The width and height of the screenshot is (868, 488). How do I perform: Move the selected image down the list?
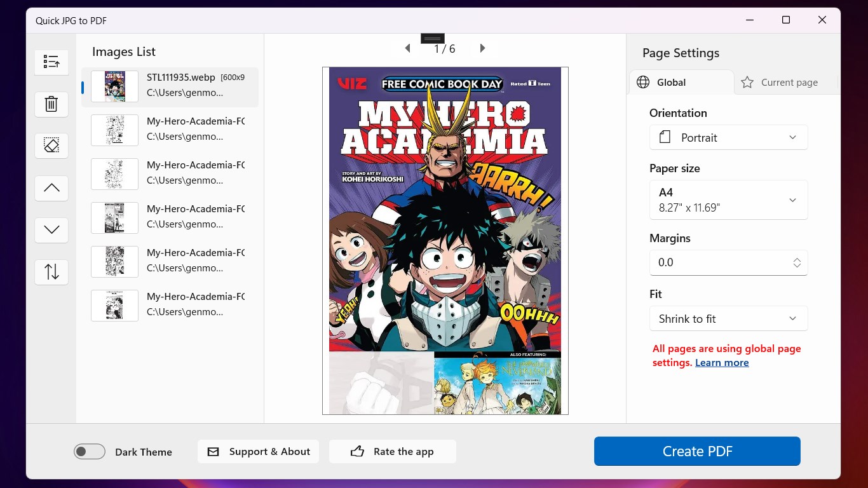pos(51,230)
